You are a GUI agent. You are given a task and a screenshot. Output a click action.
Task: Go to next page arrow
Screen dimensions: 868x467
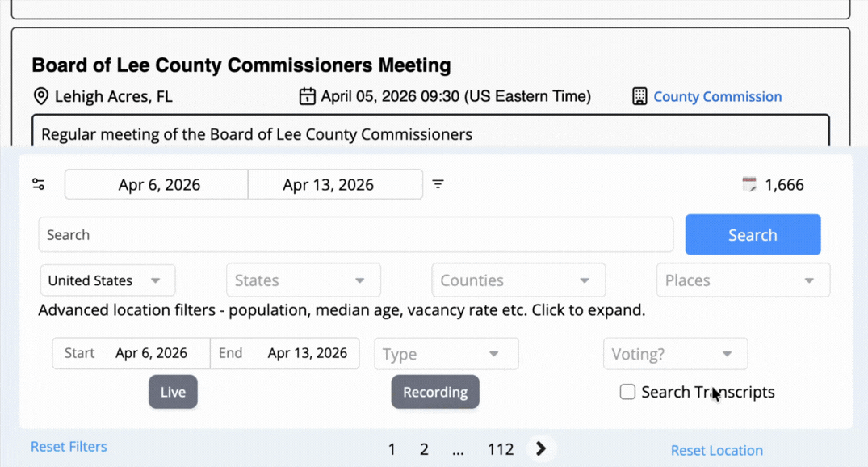click(541, 449)
